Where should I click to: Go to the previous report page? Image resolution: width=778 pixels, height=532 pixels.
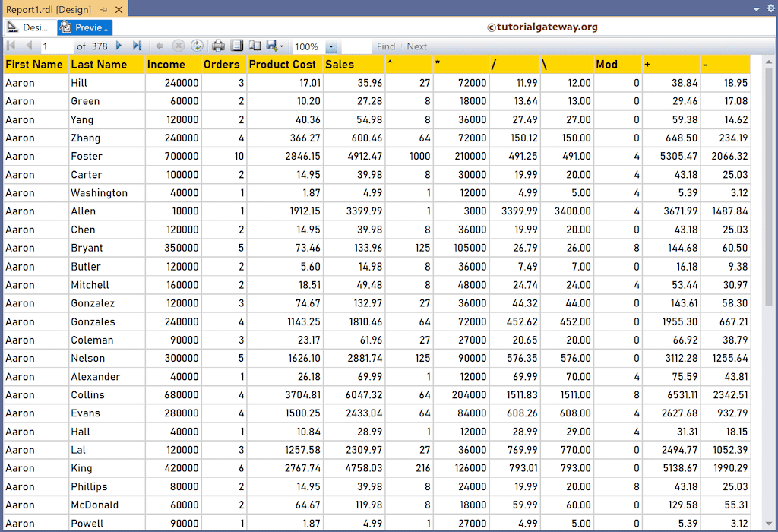pos(30,46)
